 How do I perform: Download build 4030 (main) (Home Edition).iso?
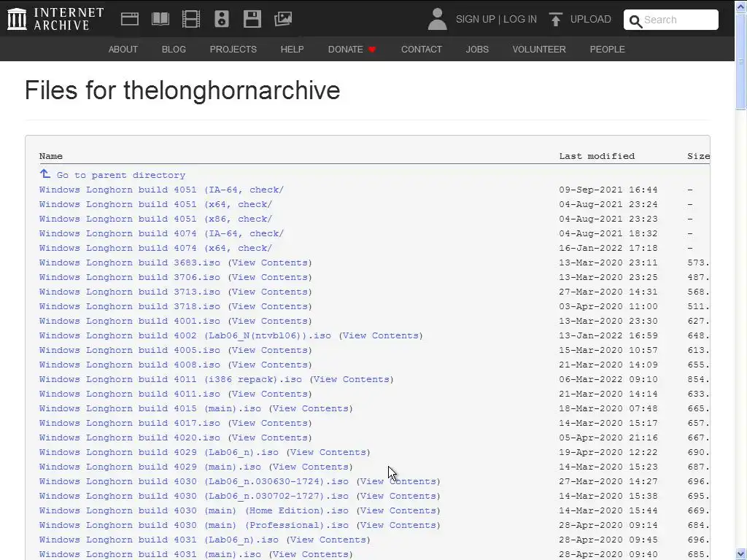pyautogui.click(x=194, y=510)
